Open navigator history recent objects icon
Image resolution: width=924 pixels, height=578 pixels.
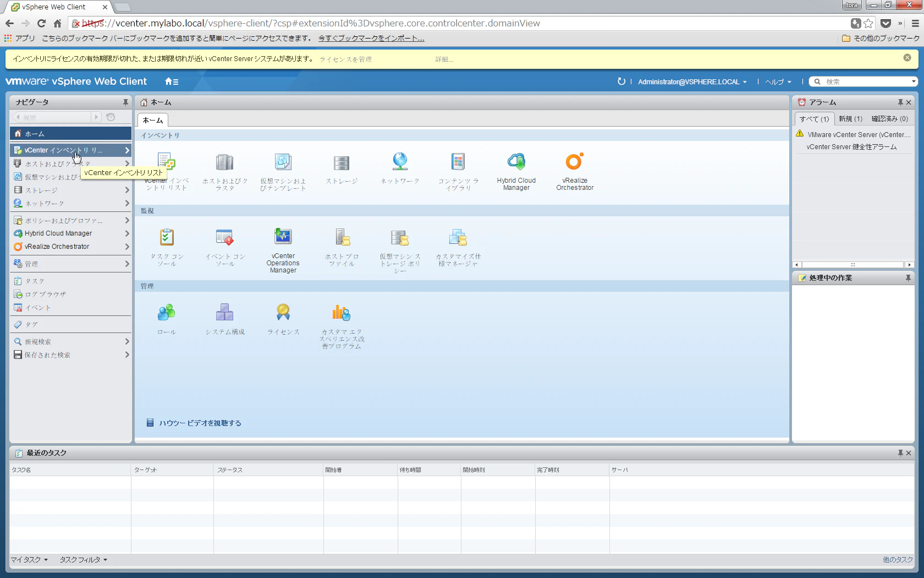pos(111,117)
